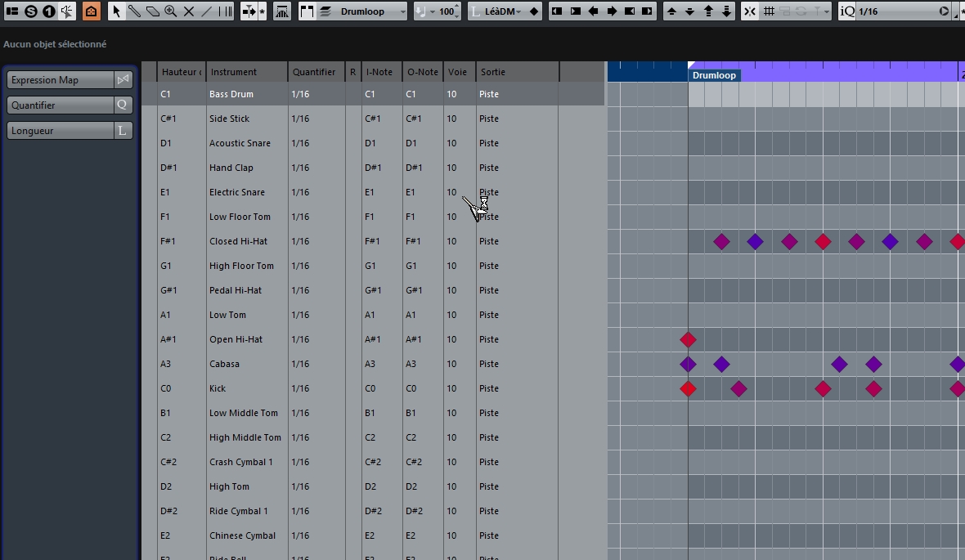Click the Longueur (L) section button
Viewport: 965px width, 560px height.
pos(57,130)
